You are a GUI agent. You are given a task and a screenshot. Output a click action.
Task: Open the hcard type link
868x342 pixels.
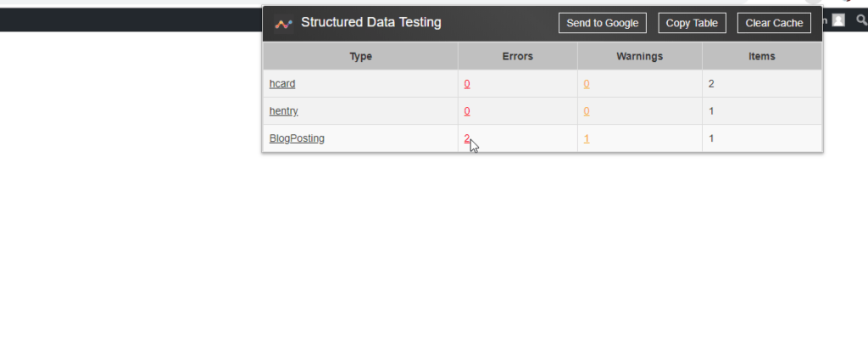point(282,84)
